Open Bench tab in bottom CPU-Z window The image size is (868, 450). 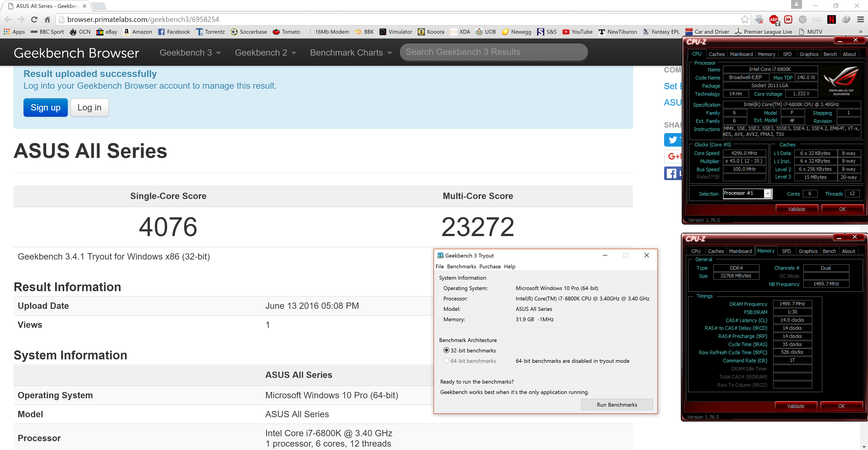click(x=829, y=251)
